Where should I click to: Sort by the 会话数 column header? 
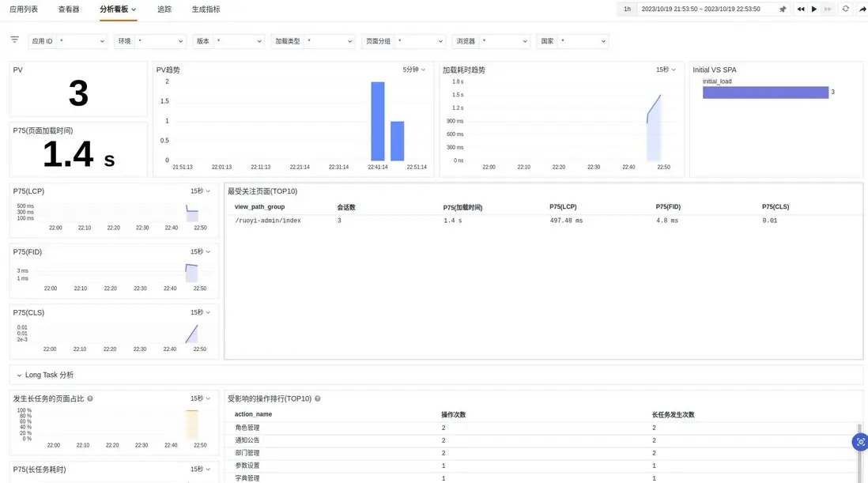click(346, 207)
